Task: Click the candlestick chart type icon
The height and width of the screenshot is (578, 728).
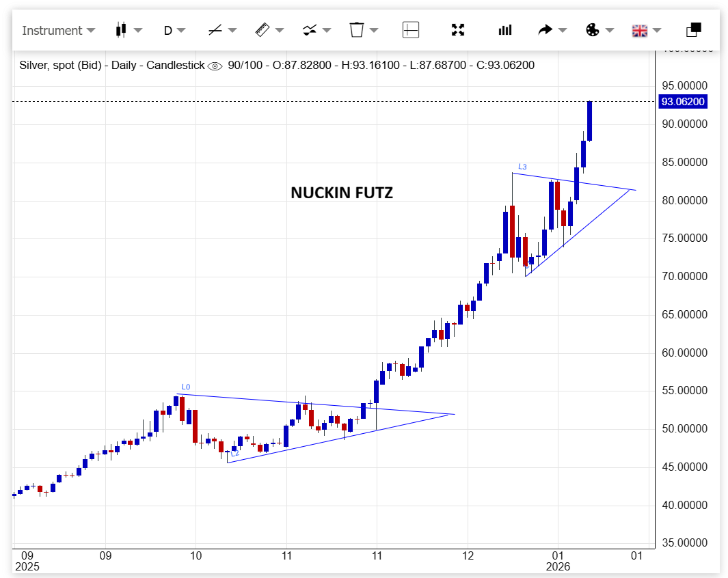Action: coord(122,30)
